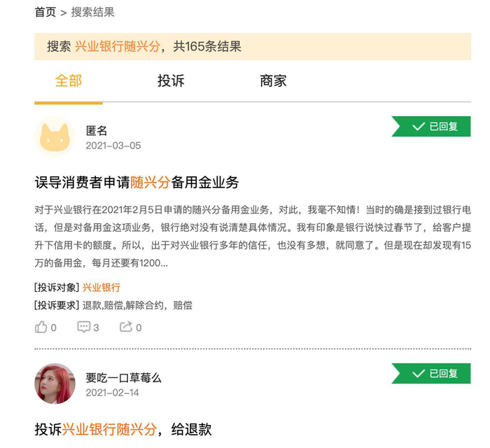Go to 首页 breadcrumb link

[45, 12]
